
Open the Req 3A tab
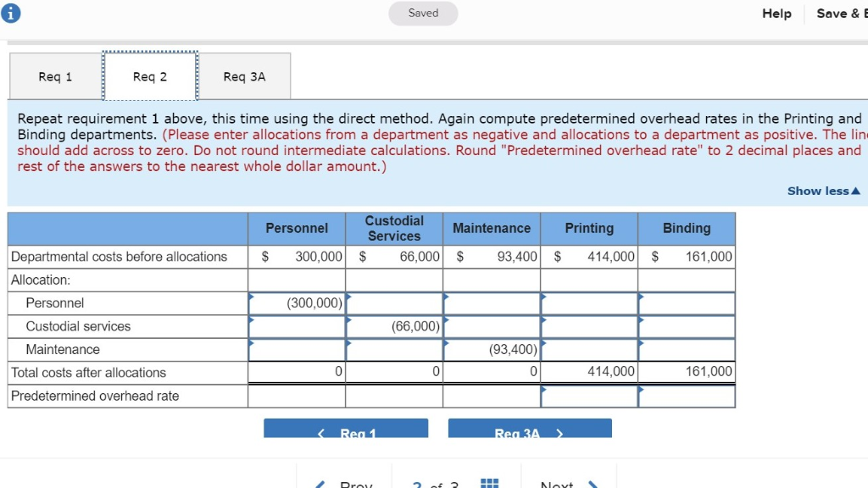244,76
